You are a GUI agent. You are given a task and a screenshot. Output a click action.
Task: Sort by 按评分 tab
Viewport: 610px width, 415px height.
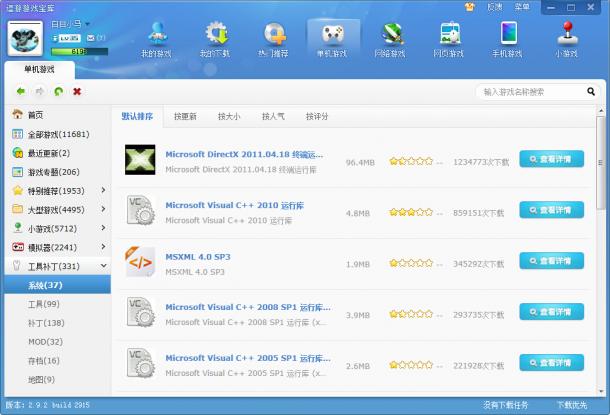[317, 116]
